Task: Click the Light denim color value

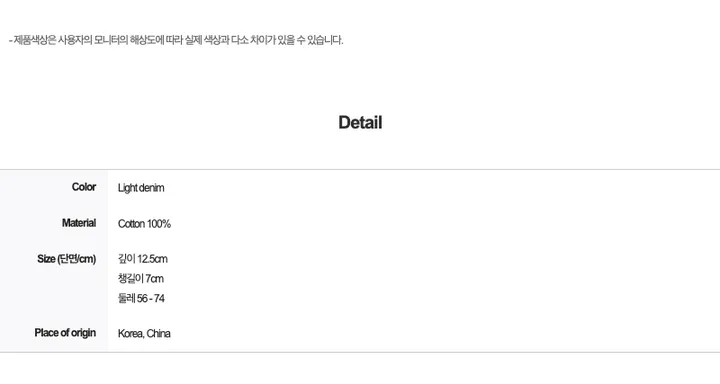Action: pyautogui.click(x=141, y=188)
